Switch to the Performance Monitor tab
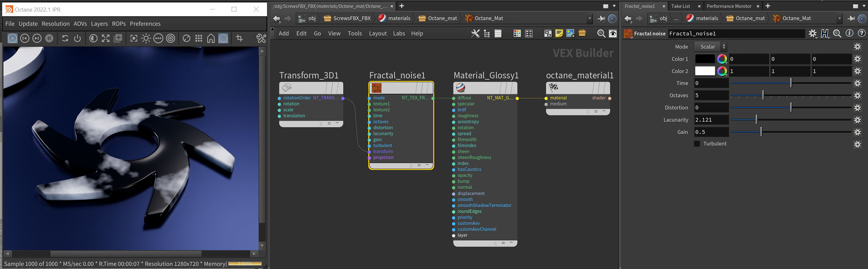 point(729,6)
